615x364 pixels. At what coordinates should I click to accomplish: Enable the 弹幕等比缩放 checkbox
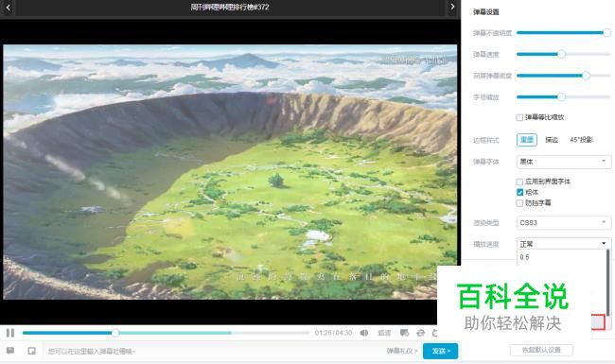(519, 117)
